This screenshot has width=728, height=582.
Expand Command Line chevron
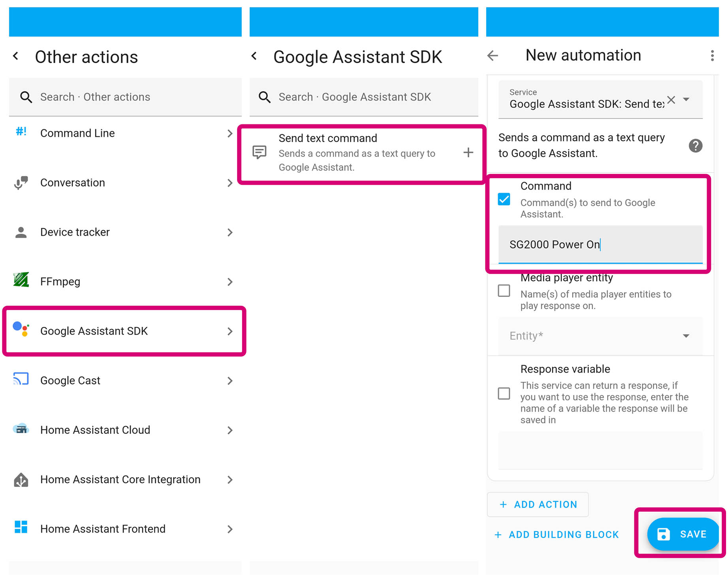(230, 133)
